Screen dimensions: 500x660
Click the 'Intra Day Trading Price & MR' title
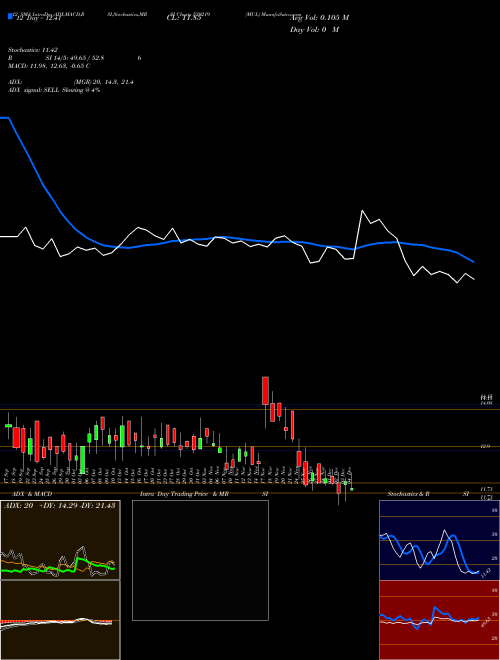(184, 494)
